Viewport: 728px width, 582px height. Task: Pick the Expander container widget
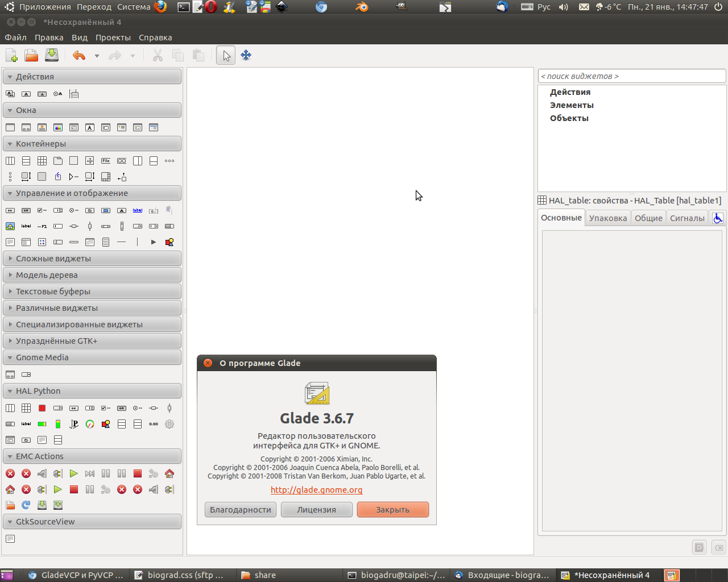coord(74,177)
